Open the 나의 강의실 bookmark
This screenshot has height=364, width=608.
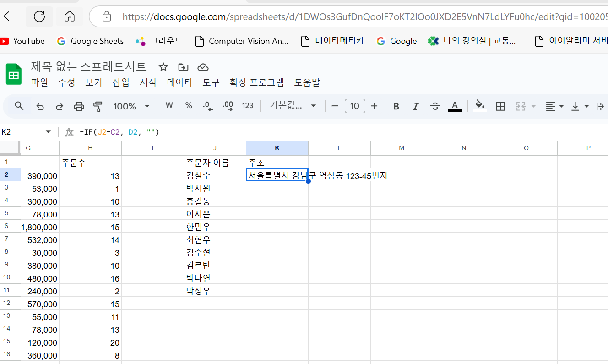pos(472,41)
